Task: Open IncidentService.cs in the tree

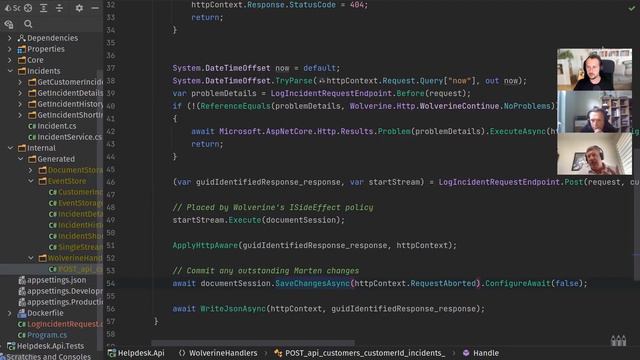Action: (69, 137)
